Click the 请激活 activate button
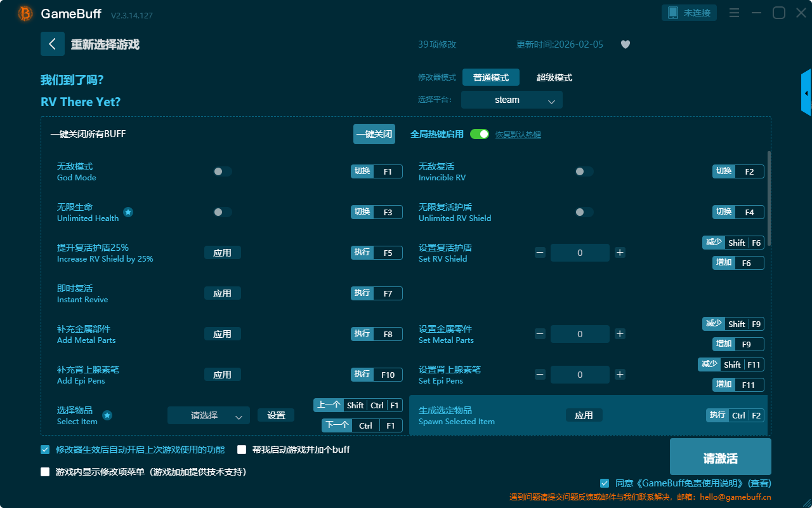 tap(720, 457)
